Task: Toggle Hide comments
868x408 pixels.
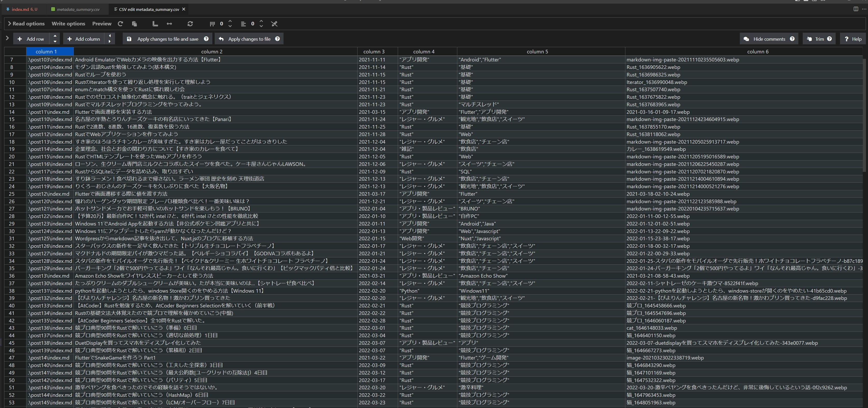Action: [769, 39]
